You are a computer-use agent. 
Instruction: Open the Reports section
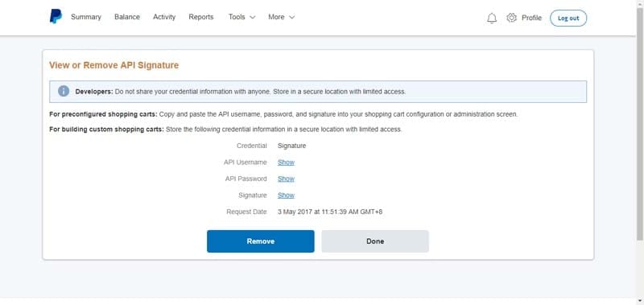click(200, 17)
